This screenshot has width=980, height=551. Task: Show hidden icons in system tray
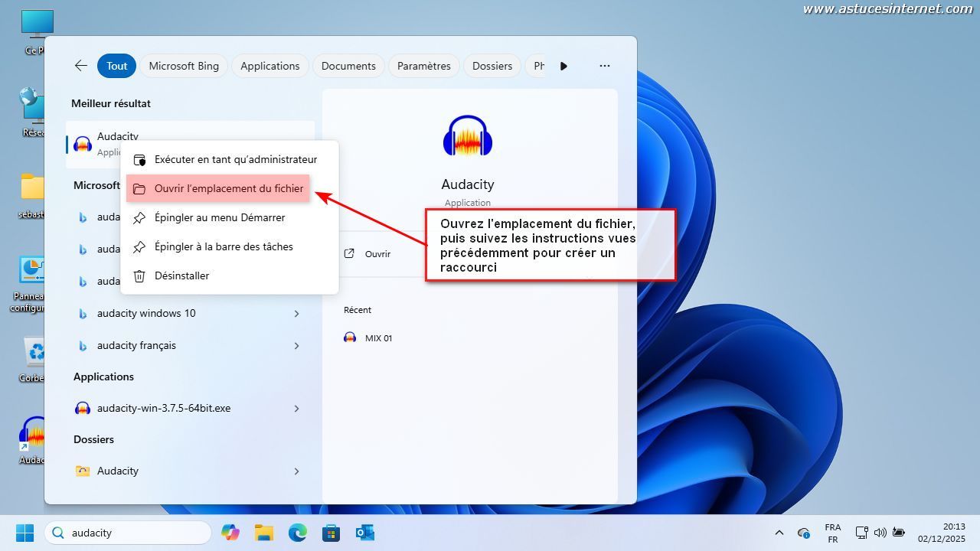[x=779, y=533]
